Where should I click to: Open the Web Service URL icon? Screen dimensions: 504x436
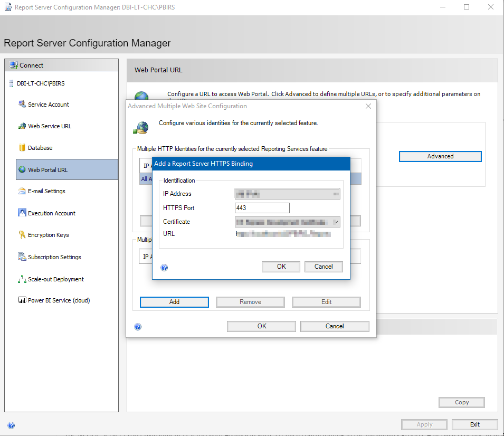(22, 126)
